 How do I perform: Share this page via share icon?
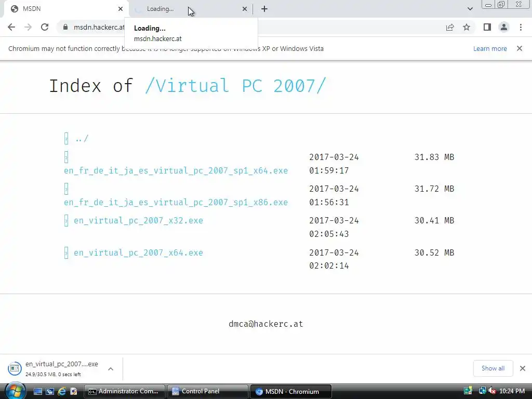[x=450, y=27]
